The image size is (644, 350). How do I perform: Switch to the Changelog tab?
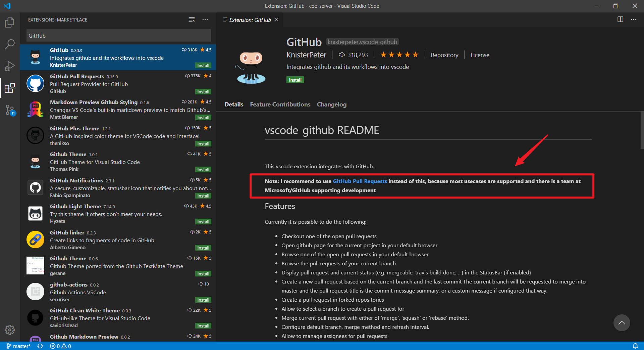[x=331, y=104]
